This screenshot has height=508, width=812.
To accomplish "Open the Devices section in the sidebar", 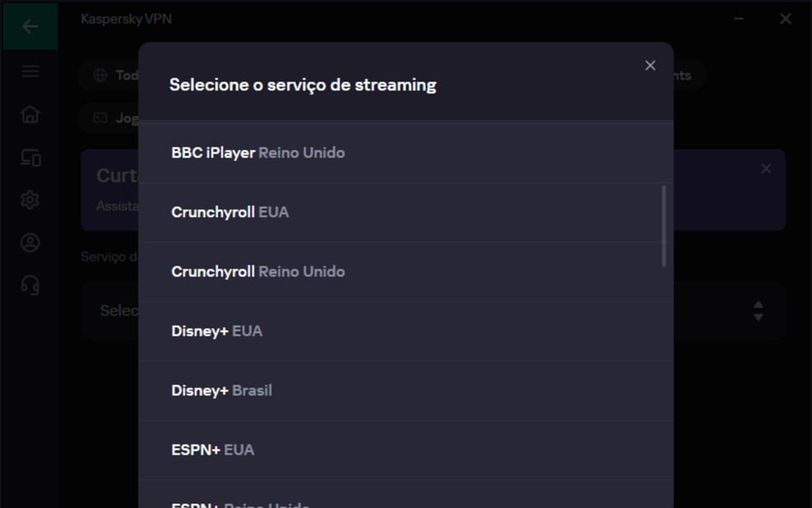I will pyautogui.click(x=31, y=157).
